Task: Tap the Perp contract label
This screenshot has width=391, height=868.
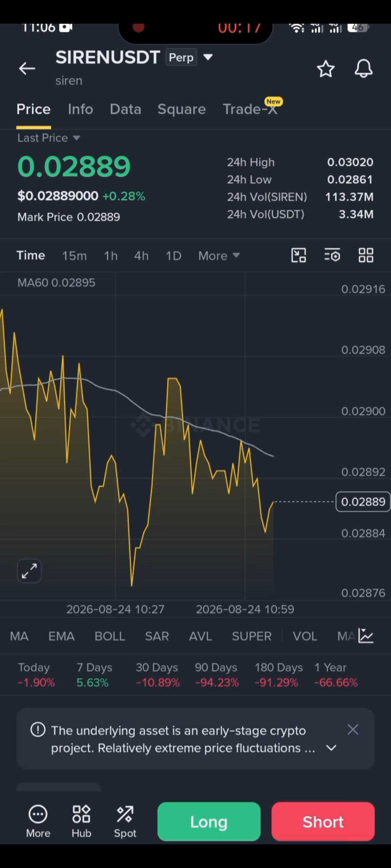Action: [x=181, y=57]
